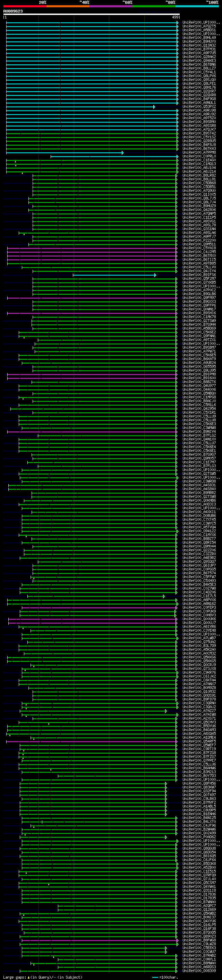
Task: Click the white query sequence bar
Action: (92, 14)
